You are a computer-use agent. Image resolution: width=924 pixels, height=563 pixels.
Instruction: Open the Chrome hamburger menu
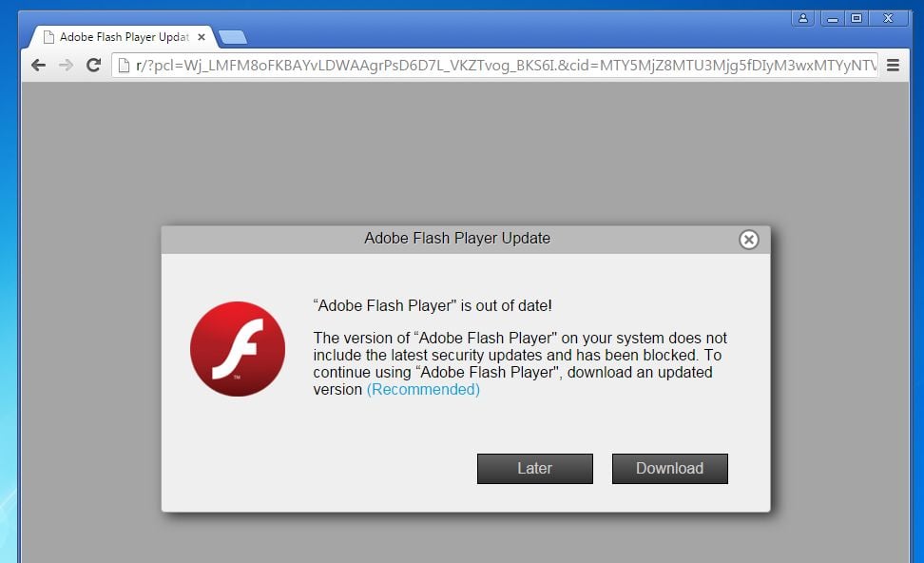pyautogui.click(x=893, y=65)
